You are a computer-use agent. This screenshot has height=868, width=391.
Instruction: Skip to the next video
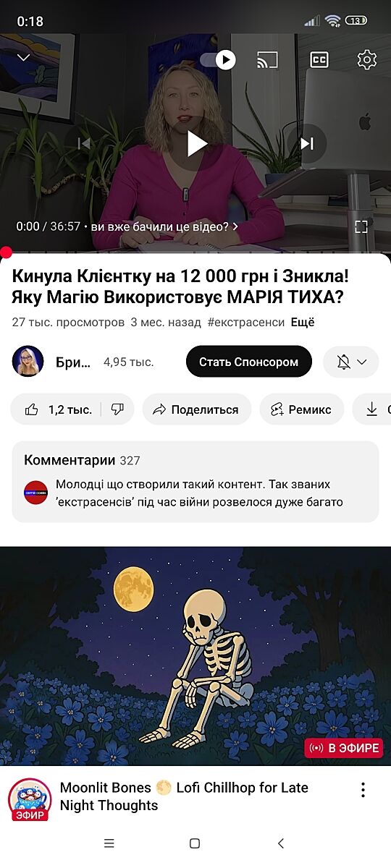[x=307, y=143]
